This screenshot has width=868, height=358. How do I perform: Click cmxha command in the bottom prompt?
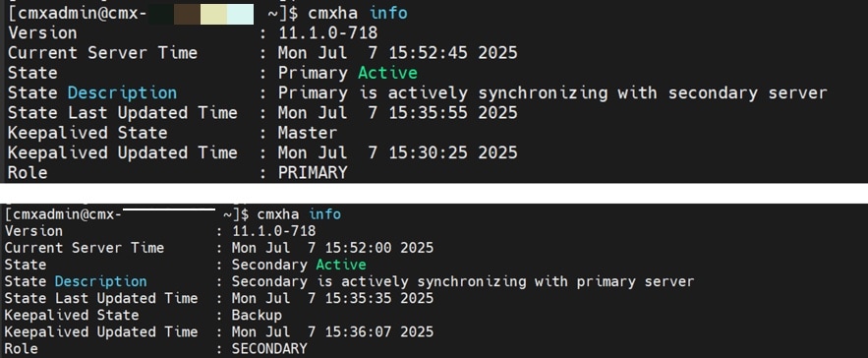point(278,214)
